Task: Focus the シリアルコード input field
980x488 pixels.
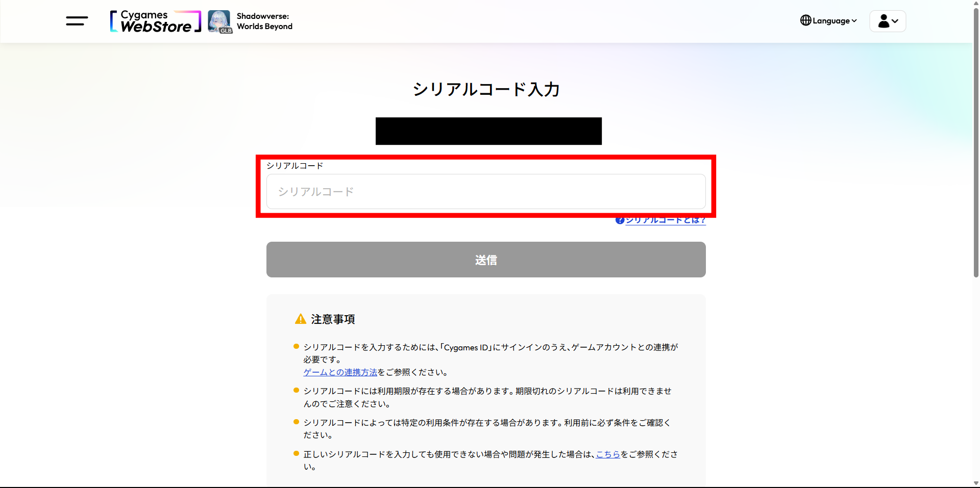Action: point(486,192)
